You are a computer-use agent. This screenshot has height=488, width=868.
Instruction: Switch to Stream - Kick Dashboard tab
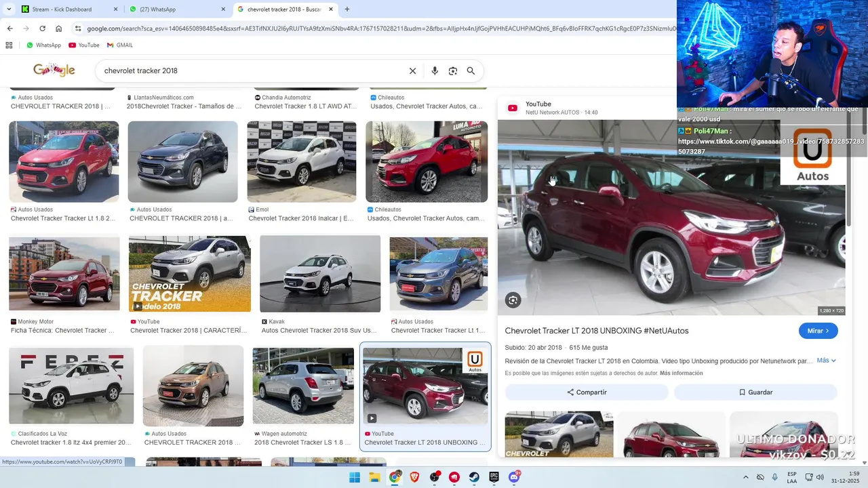(x=68, y=9)
